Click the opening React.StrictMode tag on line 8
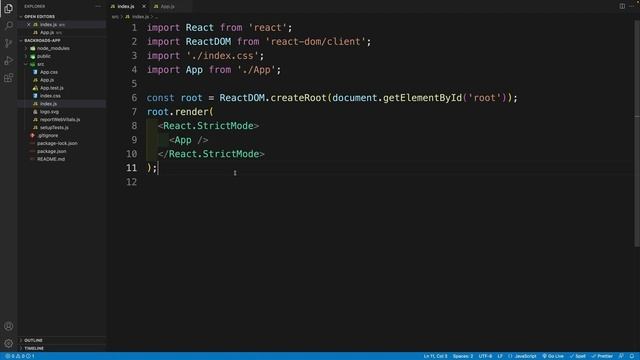Viewport: 640px width, 360px height. [208, 126]
